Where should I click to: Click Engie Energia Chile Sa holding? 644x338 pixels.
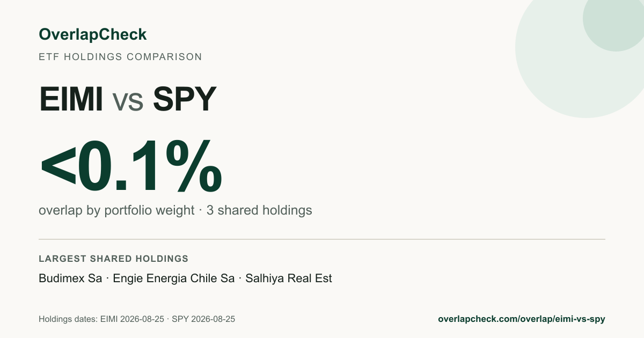pyautogui.click(x=174, y=278)
